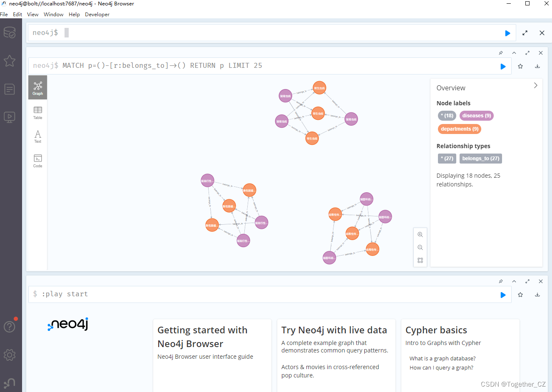The height and width of the screenshot is (392, 552).
Task: Fullscreen the MATCH query result frame
Action: point(527,53)
